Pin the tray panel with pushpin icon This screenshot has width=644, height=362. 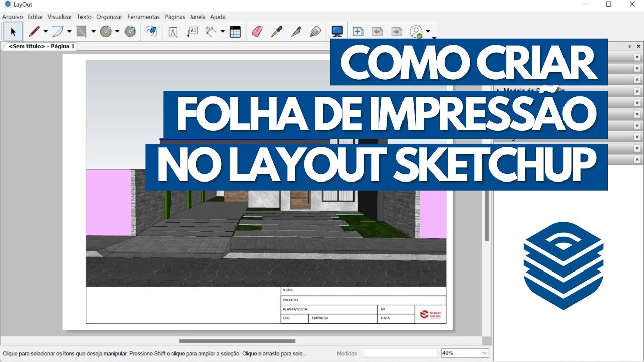[629, 46]
